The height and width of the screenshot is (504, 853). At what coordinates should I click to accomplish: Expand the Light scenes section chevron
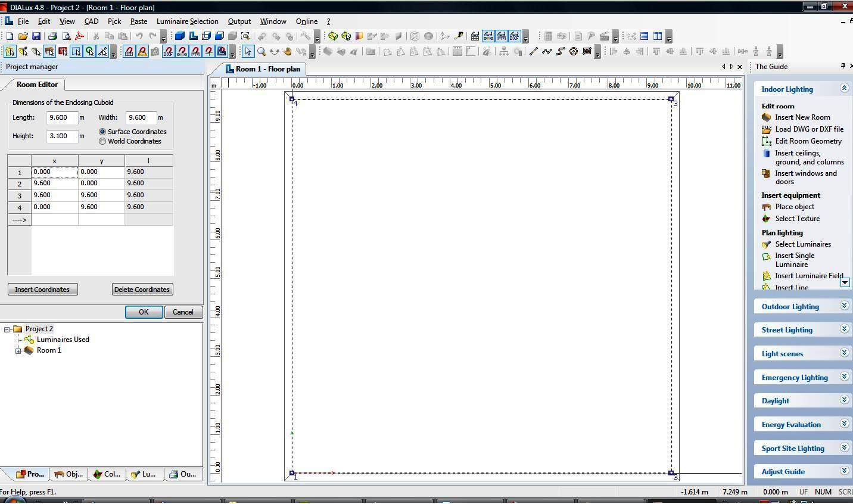coord(844,353)
